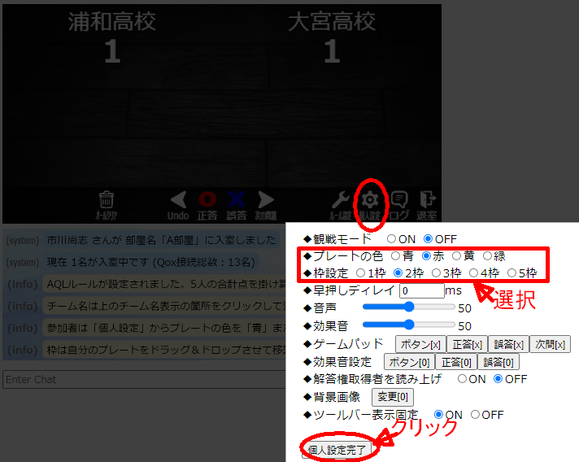Image resolution: width=579 pixels, height=462 pixels.
Task: Turn 観戦モード ON
Action: pos(391,239)
